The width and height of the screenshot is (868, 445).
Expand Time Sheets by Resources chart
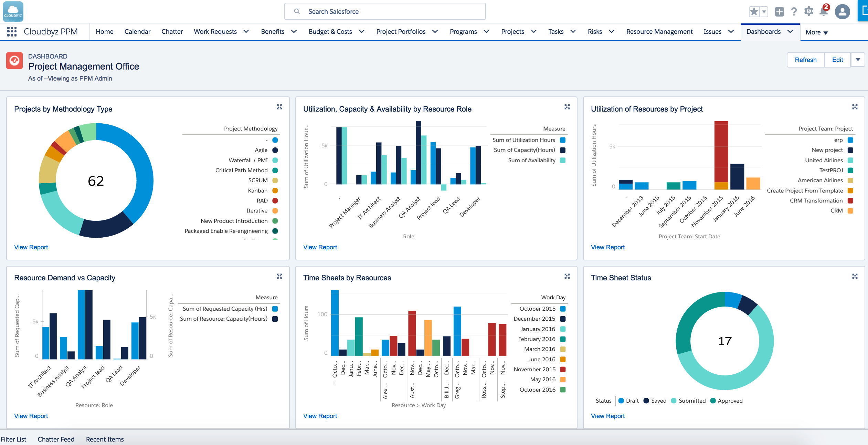[x=567, y=276]
